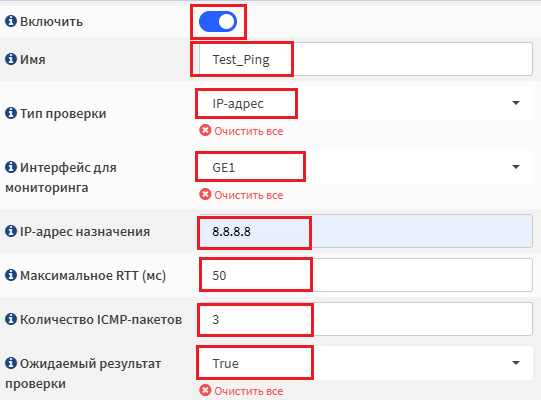This screenshot has width=541, height=400.
Task: Open help icon for Ожидаемый результат проверки
Action: tap(11, 363)
